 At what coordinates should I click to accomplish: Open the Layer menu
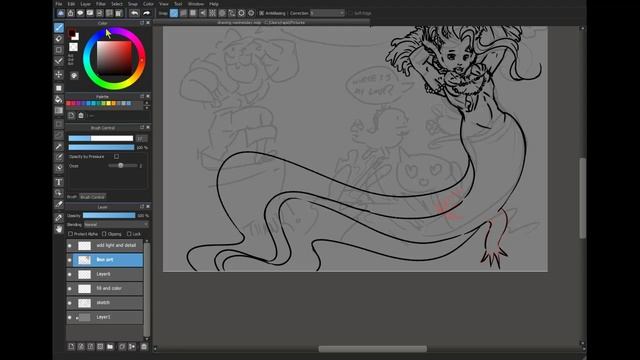click(x=86, y=4)
